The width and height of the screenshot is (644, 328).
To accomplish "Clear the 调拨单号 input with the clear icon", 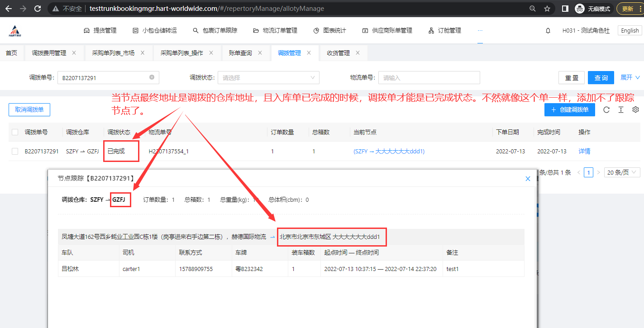I will 152,77.
